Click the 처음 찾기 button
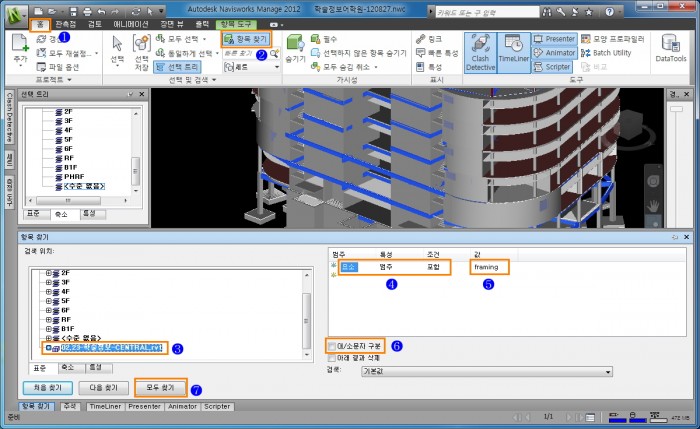Viewport: 700px width, 429px height. (x=48, y=386)
